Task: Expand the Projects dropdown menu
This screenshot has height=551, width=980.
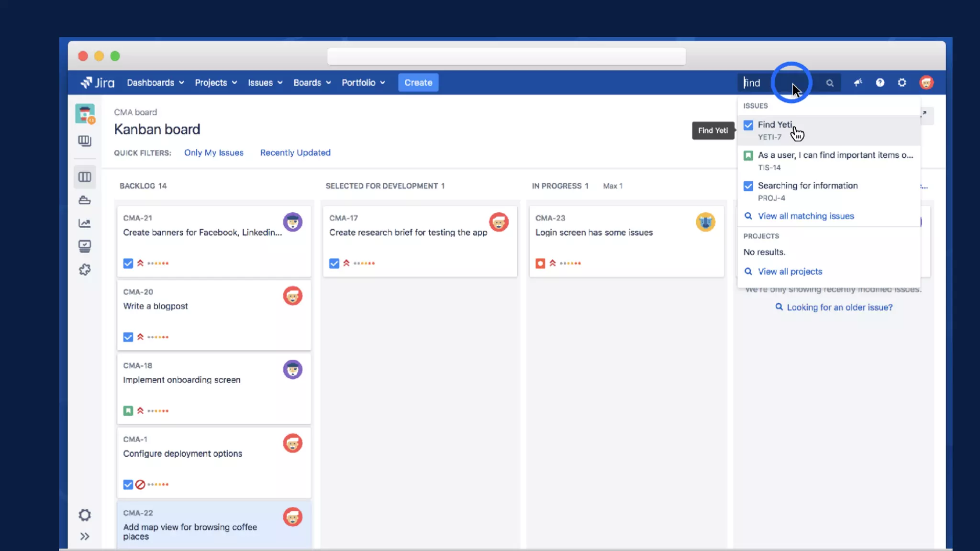Action: point(216,83)
